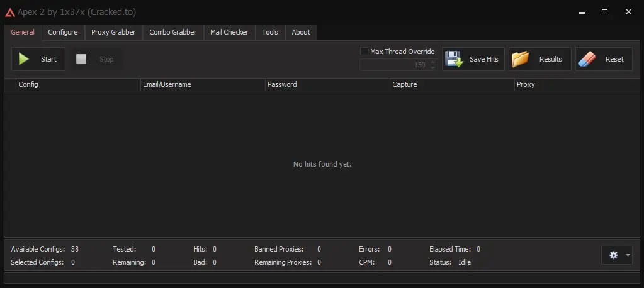Switch to the Configure tab
Viewport: 644px width, 288px height.
(x=63, y=32)
